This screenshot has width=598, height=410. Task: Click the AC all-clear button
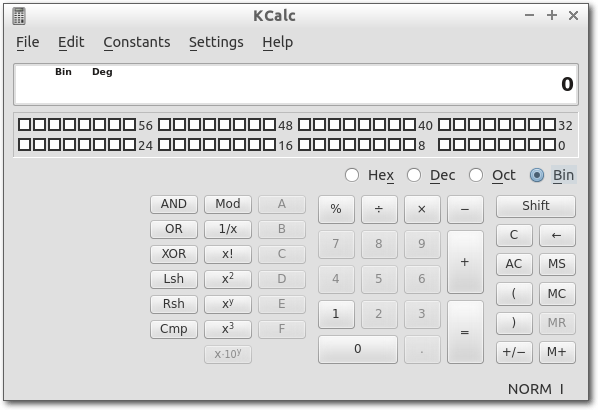tap(514, 264)
